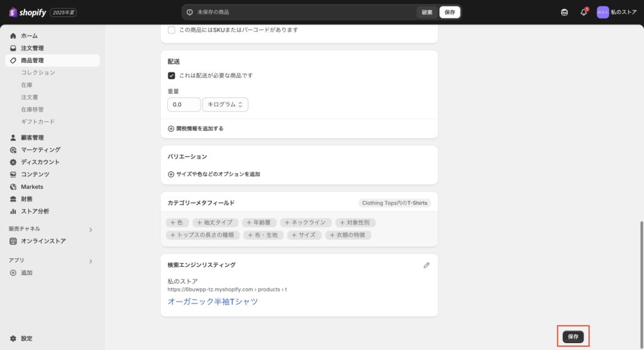The width and height of the screenshot is (644, 350).
Task: Click the plus icon beside 関税情報を追加する
Action: coord(171,128)
